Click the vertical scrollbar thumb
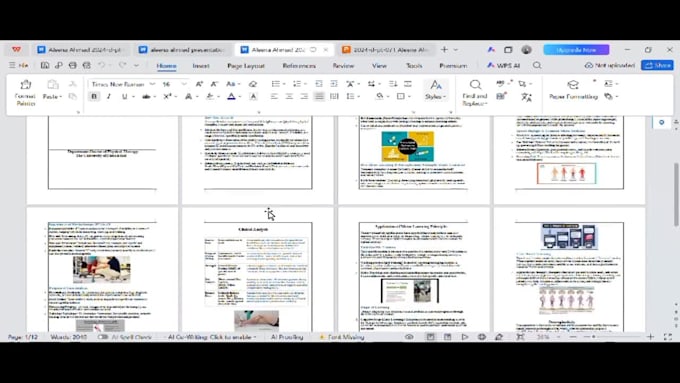This screenshot has width=680, height=383. coord(676,194)
